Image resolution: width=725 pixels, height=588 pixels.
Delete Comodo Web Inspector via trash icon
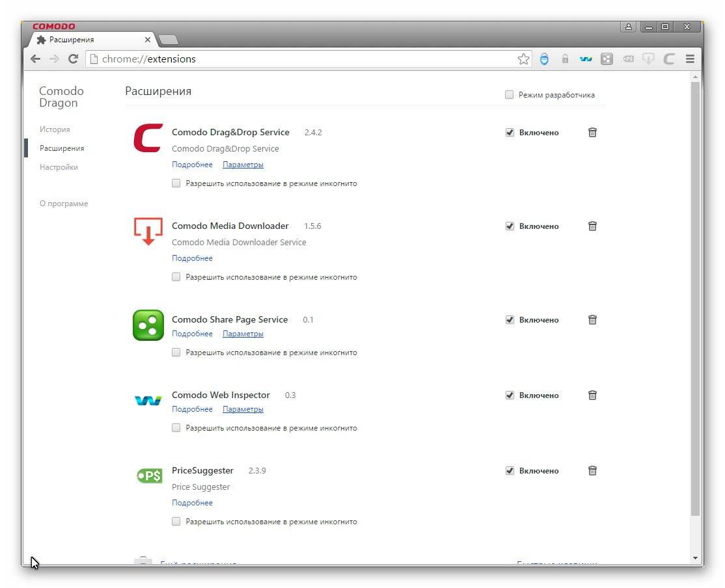592,395
